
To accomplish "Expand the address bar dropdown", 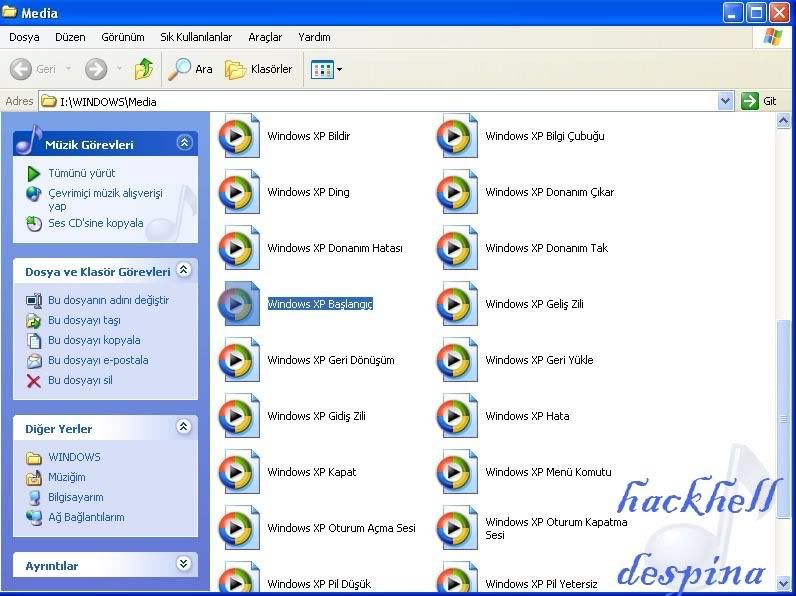I will [725, 101].
